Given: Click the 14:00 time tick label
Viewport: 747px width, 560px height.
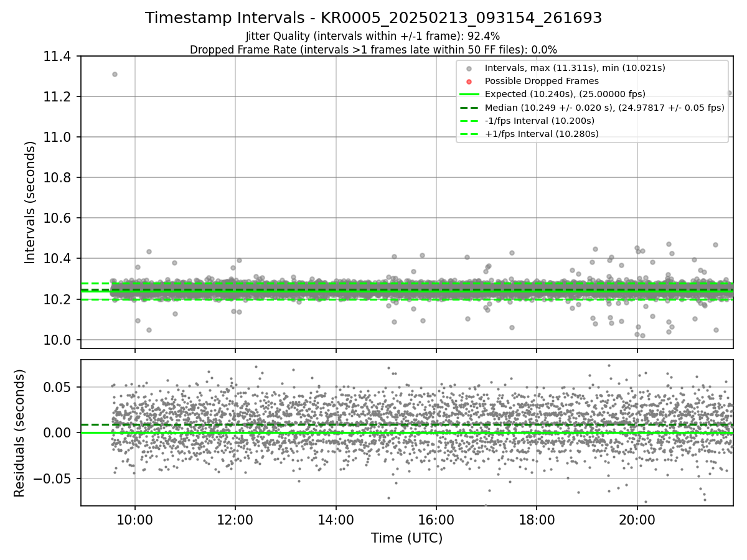Looking at the screenshot, I should pyautogui.click(x=336, y=519).
